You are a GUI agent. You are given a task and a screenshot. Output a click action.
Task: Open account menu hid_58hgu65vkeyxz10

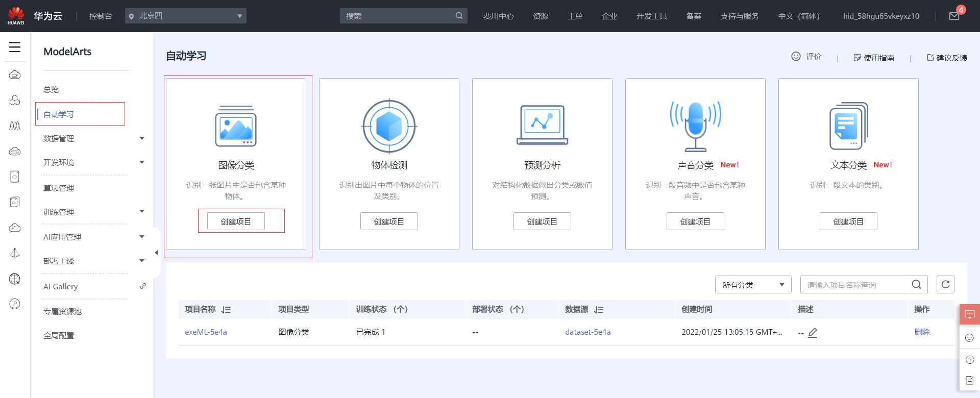coord(881,16)
